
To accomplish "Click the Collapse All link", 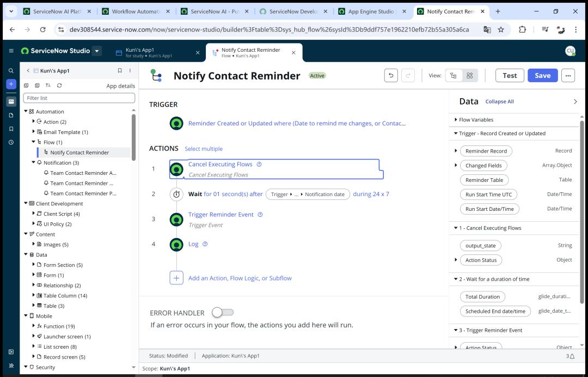I will point(499,102).
